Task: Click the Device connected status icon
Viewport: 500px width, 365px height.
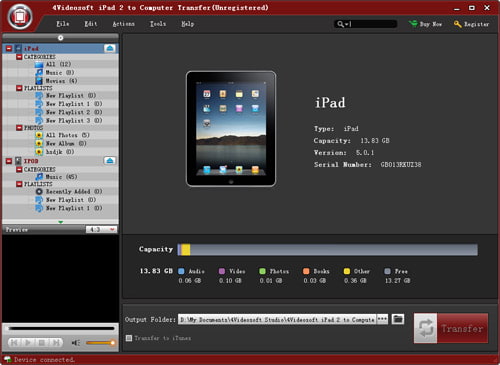Action: click(x=7, y=359)
